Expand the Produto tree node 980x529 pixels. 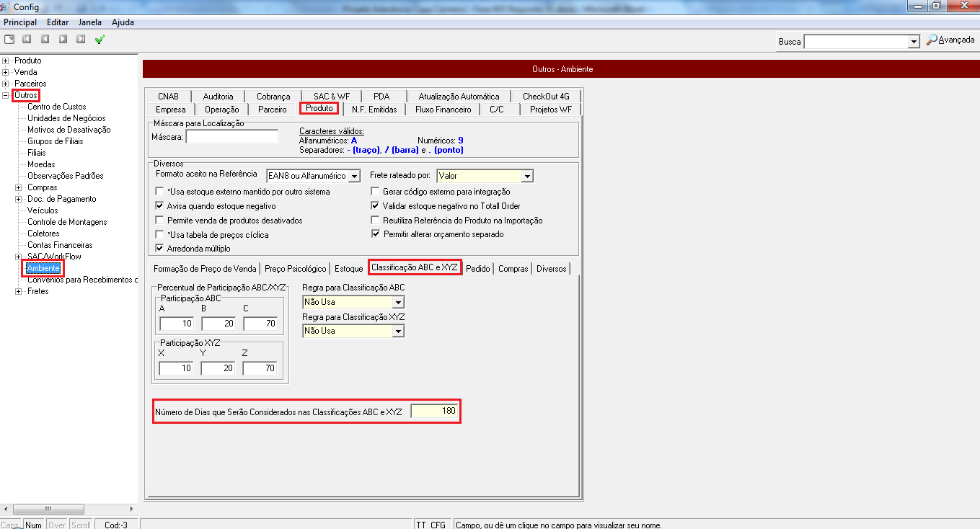point(6,61)
